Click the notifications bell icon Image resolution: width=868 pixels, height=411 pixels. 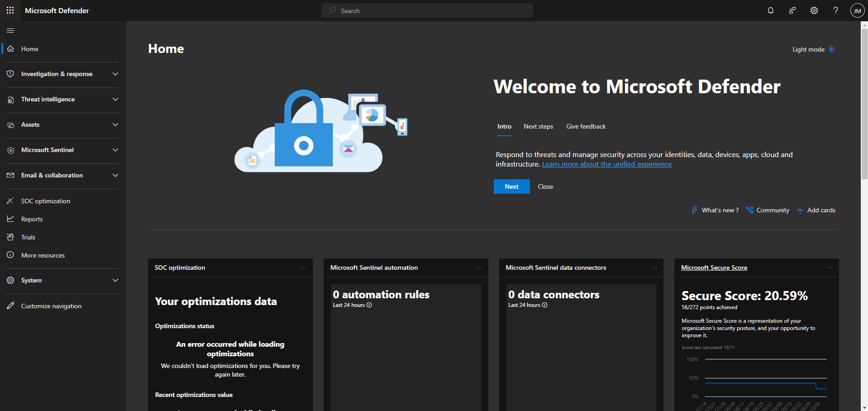(770, 10)
